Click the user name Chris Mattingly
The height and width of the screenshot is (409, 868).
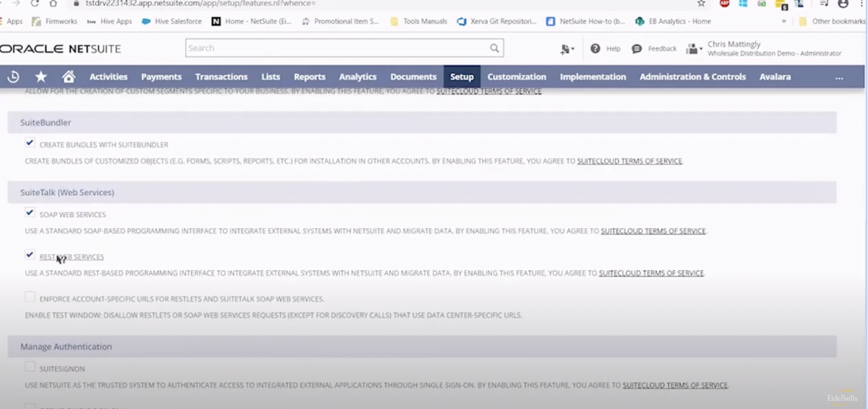pos(734,44)
